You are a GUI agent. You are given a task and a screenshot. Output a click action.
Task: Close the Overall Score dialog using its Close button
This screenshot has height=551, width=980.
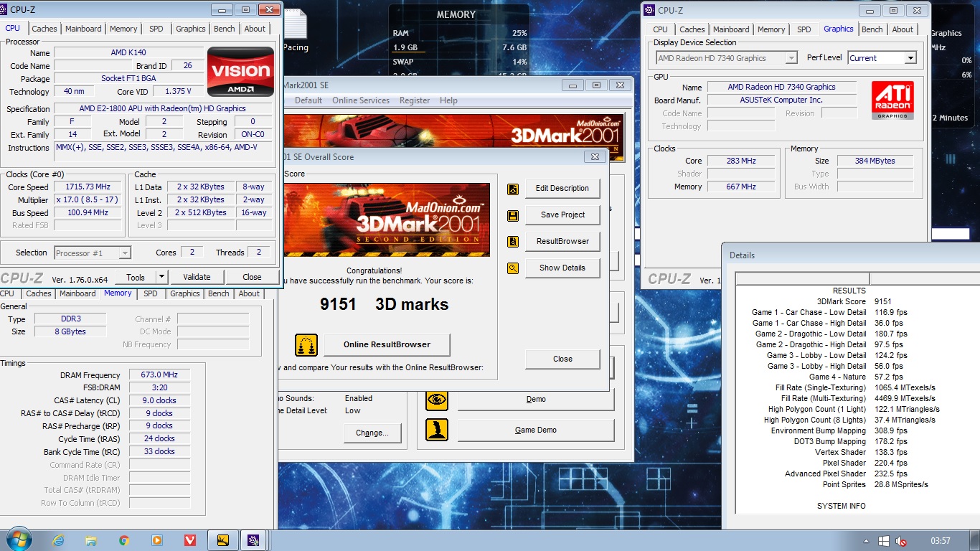click(562, 359)
